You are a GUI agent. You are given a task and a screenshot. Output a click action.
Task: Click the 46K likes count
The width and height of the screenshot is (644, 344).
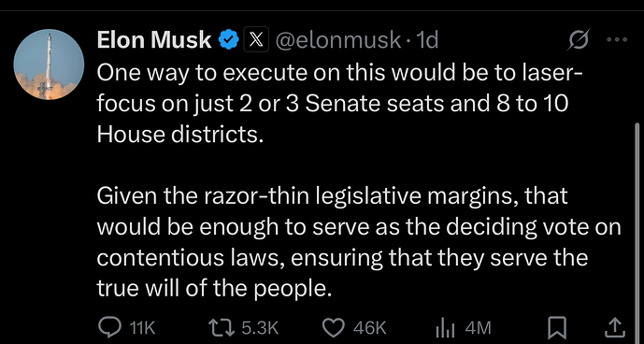click(369, 328)
